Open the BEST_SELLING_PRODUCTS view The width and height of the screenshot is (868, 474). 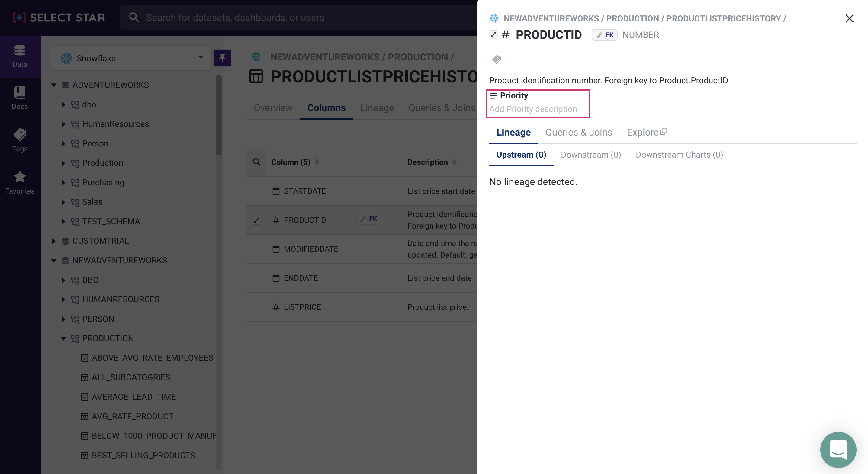[x=143, y=455]
